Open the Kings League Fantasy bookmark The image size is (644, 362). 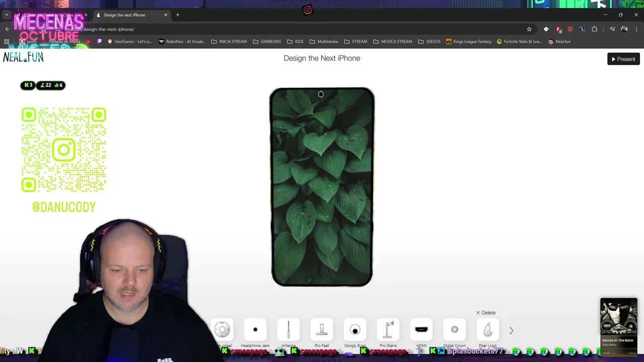pos(469,41)
